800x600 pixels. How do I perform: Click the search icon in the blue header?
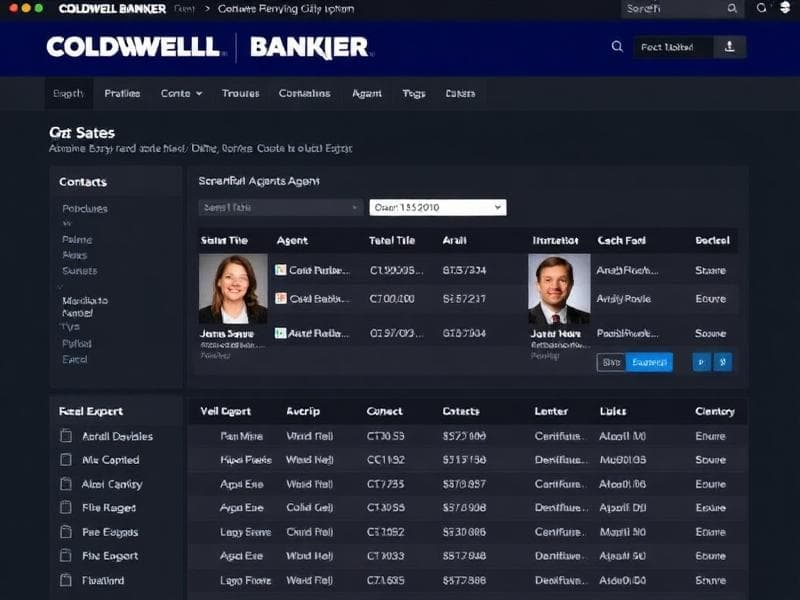coord(617,46)
